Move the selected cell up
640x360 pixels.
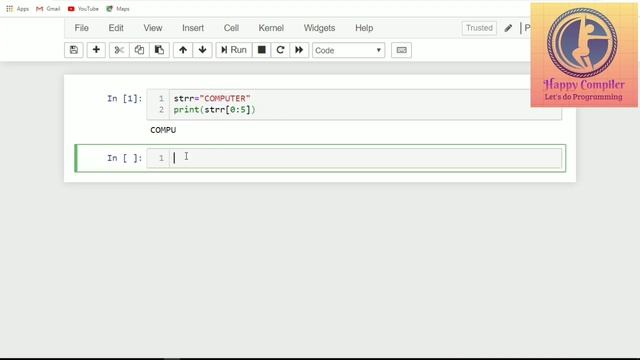[x=183, y=50]
